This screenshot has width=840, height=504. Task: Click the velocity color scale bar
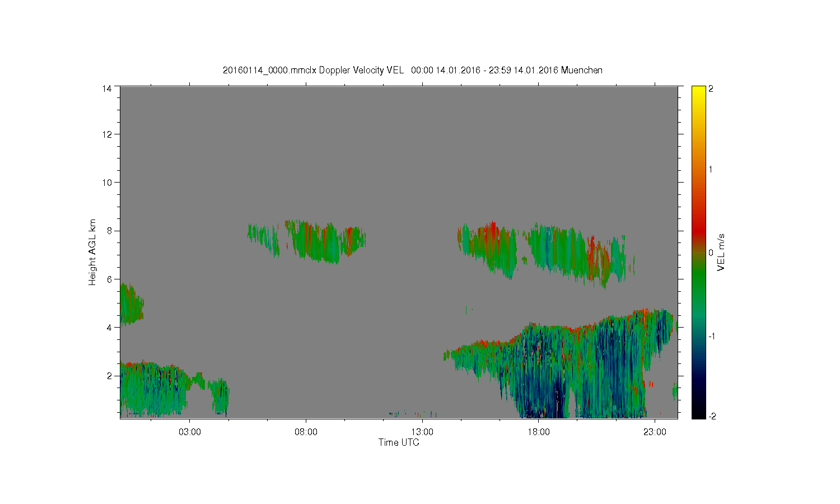(698, 252)
